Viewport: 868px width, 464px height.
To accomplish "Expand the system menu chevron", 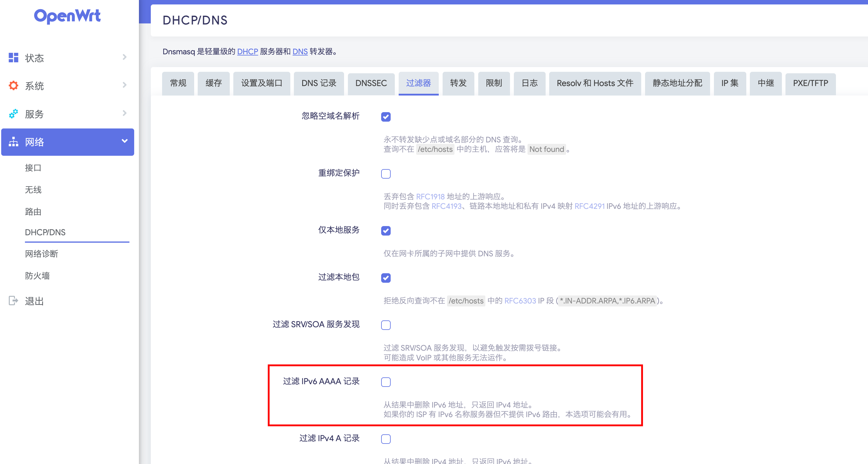I will pyautogui.click(x=124, y=85).
